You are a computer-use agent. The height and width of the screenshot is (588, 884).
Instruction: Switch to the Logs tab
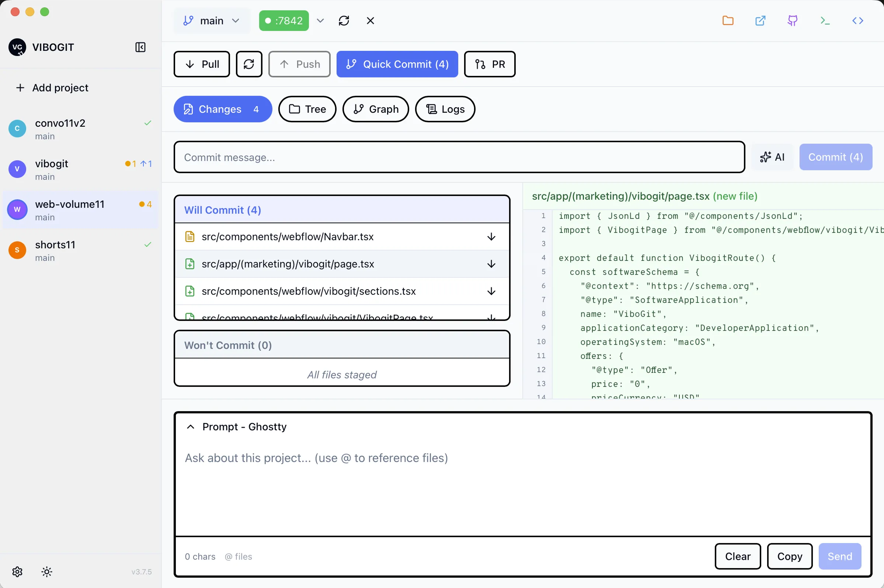(x=445, y=109)
